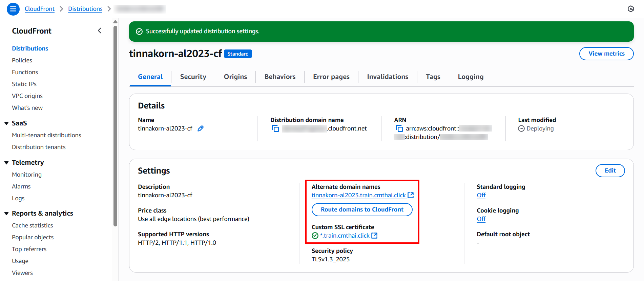Go to the Distributions breadcrumb link
Screen dimensions: 644x281
(85, 9)
